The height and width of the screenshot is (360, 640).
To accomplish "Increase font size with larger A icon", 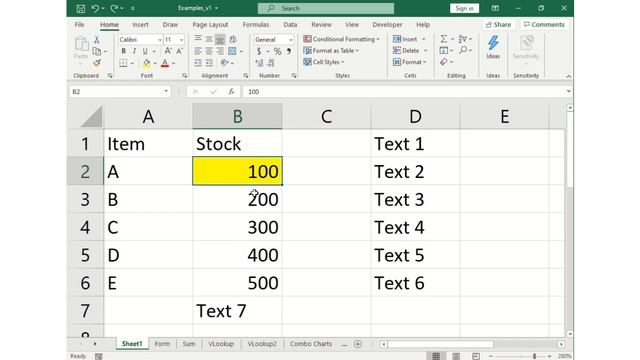I will [x=168, y=51].
